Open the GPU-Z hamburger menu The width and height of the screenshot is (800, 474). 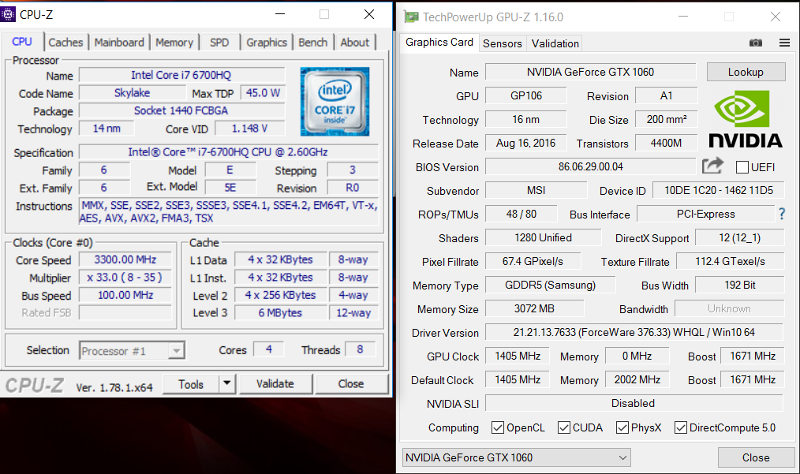point(781,43)
